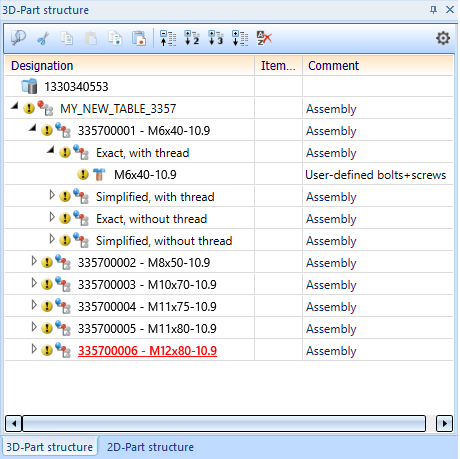Image resolution: width=460 pixels, height=459 pixels.
Task: Click the scroll right arrow button
Action: 445,423
